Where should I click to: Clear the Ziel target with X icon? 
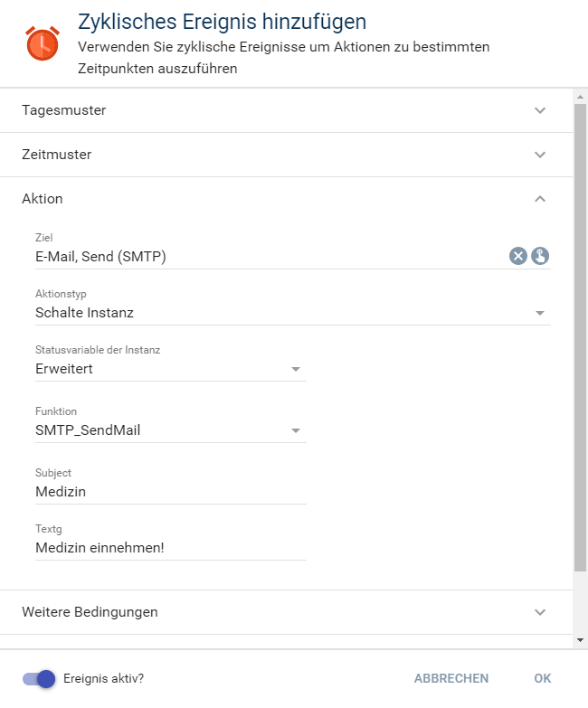click(x=517, y=256)
